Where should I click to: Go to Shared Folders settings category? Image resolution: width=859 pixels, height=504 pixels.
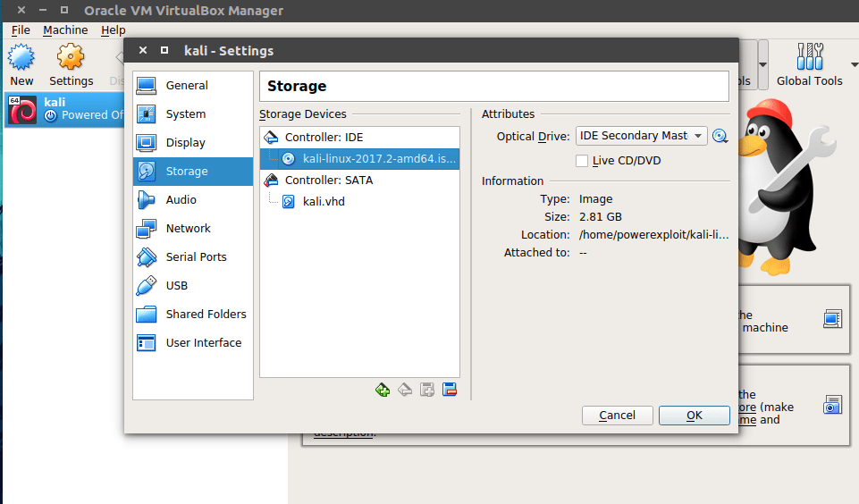click(x=193, y=314)
